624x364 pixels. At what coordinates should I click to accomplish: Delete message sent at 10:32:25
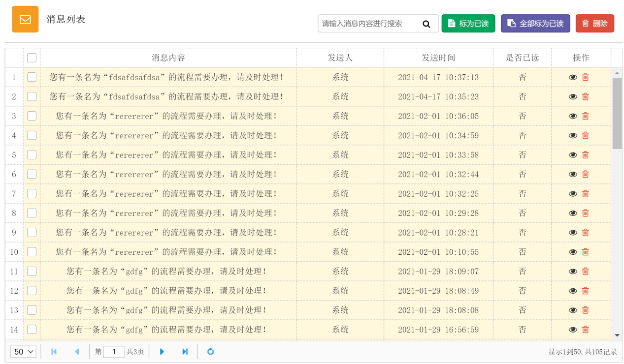[x=586, y=194]
